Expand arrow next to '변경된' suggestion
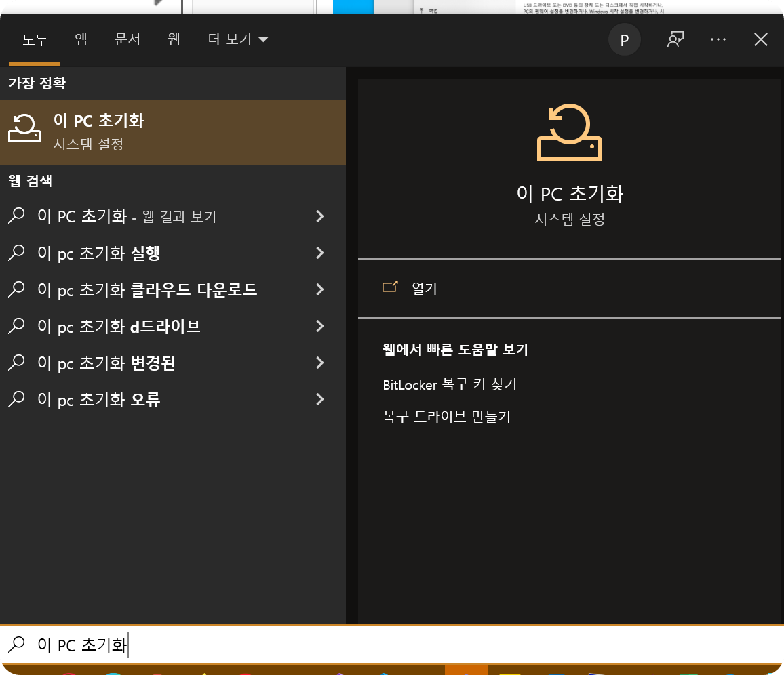Viewport: 784px width, 675px height. point(320,363)
